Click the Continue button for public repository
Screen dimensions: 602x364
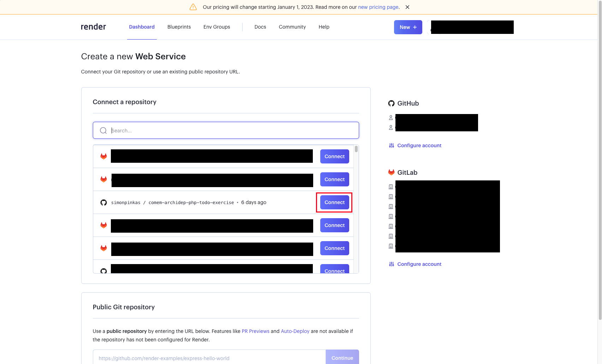(x=342, y=358)
